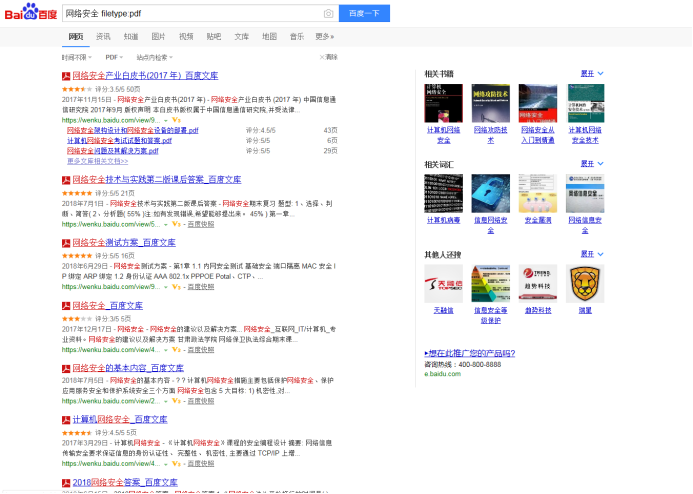Screen dimensions: 693x494
Task: Open 网络安全的基本内容_百度文库 link
Action: click(x=128, y=368)
